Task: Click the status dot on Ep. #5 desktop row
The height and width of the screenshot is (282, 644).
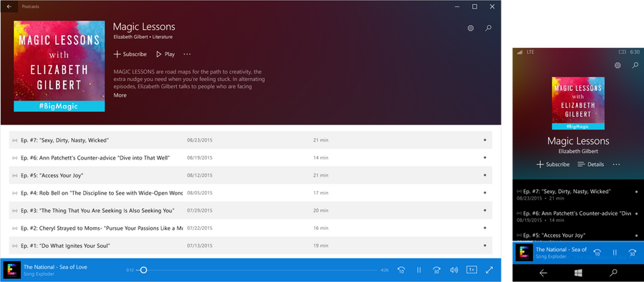Action: click(485, 175)
